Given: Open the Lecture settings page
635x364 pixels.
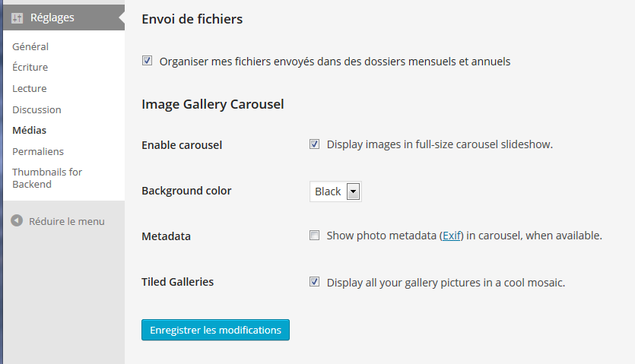Looking at the screenshot, I should point(29,88).
